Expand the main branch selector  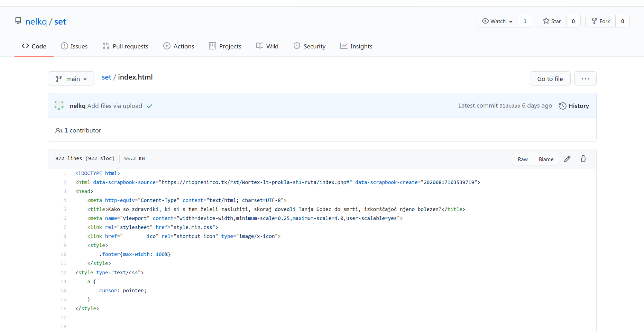coord(71,79)
